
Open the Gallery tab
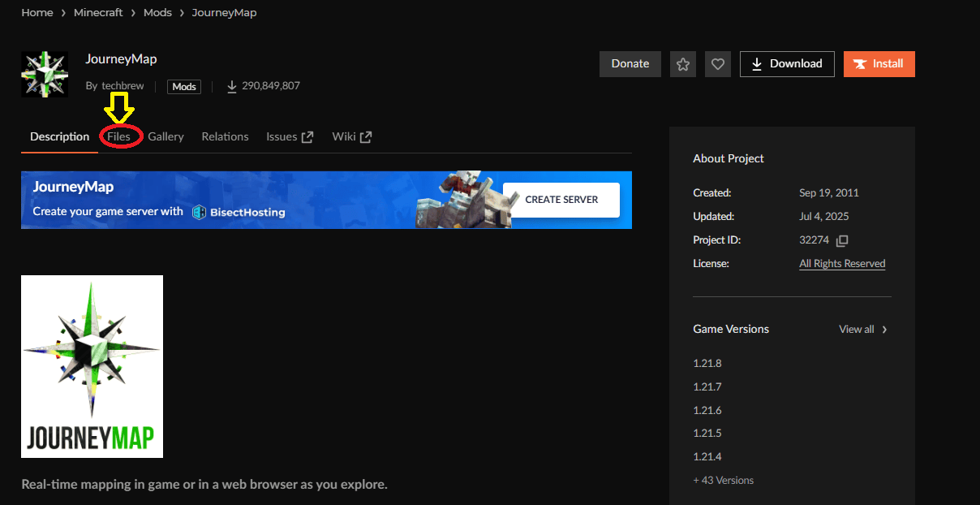(x=165, y=136)
